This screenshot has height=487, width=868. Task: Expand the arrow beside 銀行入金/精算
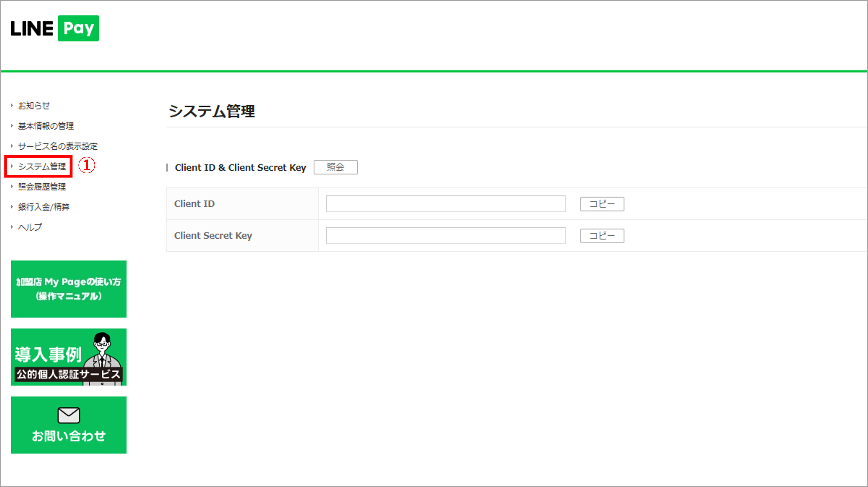click(12, 207)
